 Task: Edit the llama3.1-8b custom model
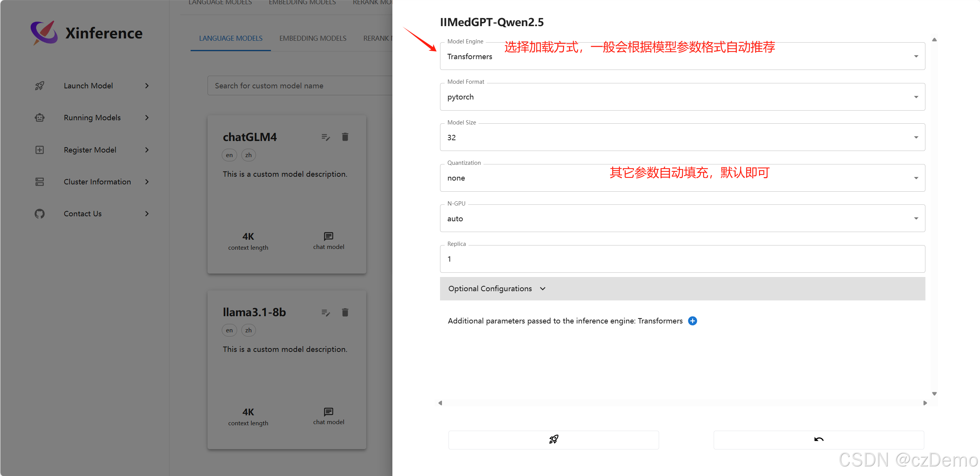[326, 313]
